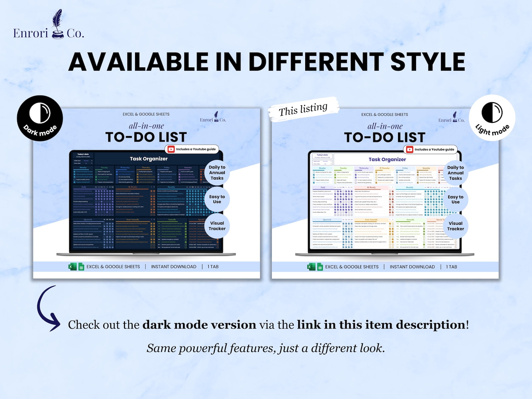Click '1 TAB' in light card footer
The height and width of the screenshot is (399, 532).
pyautogui.click(x=452, y=267)
